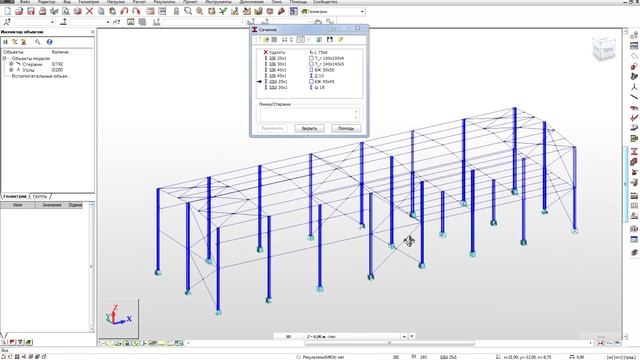Open the Геометрия menu in menu bar
The height and width of the screenshot is (360, 640).
click(89, 2)
